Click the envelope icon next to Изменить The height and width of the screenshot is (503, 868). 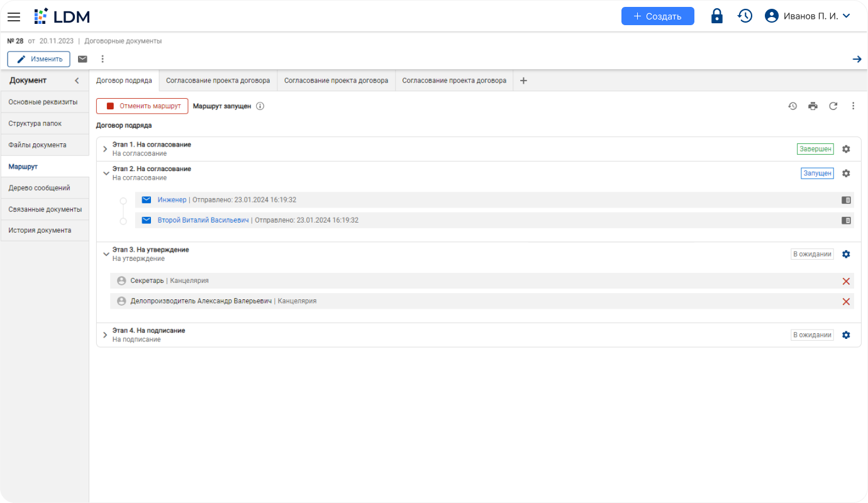click(82, 59)
